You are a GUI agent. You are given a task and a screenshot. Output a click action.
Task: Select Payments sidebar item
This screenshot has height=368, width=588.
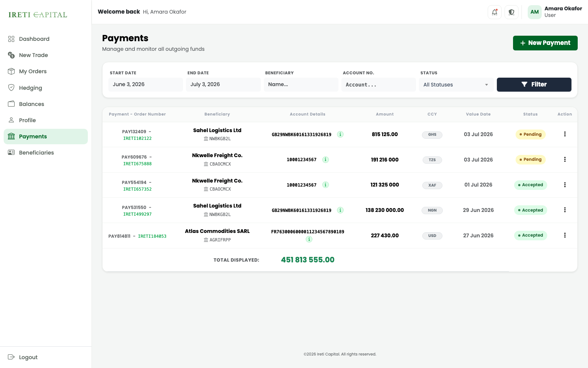[x=46, y=137]
